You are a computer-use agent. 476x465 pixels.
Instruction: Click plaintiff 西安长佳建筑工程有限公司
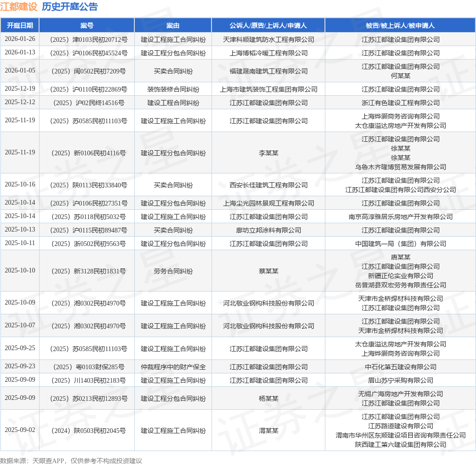tap(268, 185)
